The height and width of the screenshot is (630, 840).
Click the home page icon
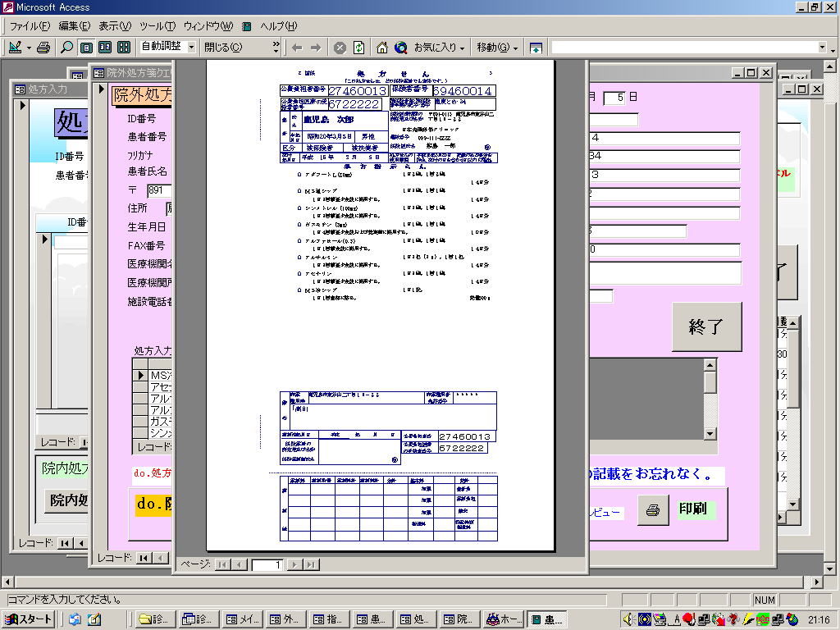382,48
